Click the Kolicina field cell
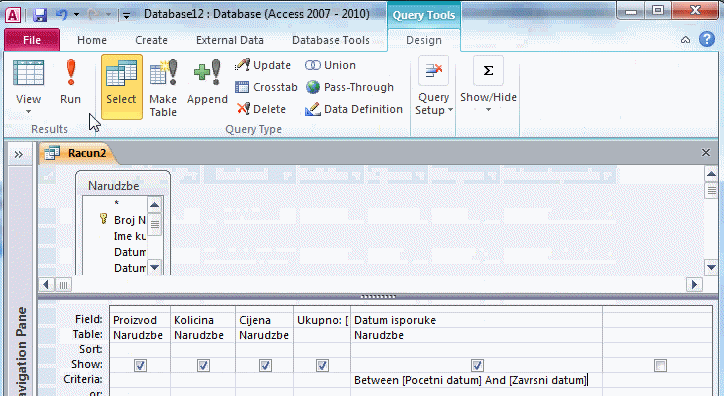 (x=203, y=320)
